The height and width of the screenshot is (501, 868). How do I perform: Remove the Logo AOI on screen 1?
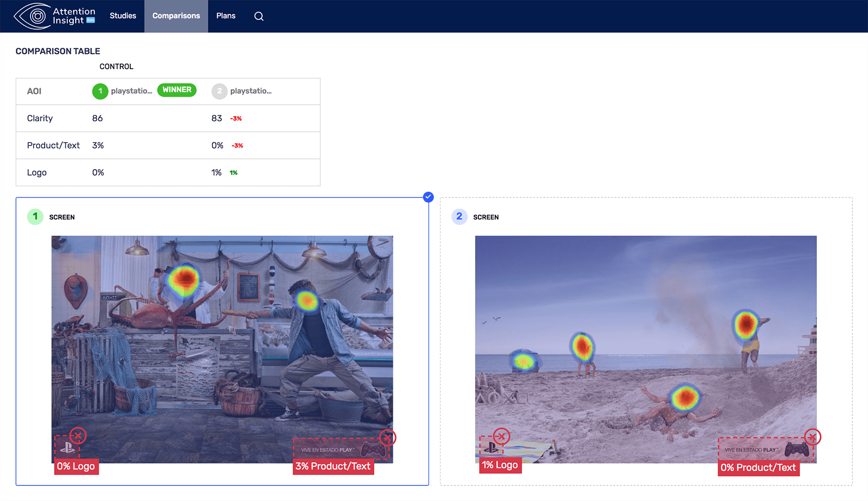coord(78,435)
